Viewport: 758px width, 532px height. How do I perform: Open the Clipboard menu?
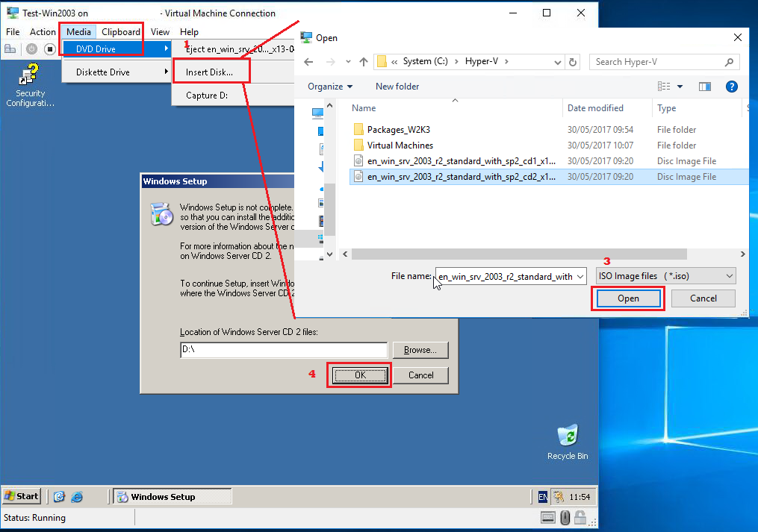pyautogui.click(x=121, y=32)
